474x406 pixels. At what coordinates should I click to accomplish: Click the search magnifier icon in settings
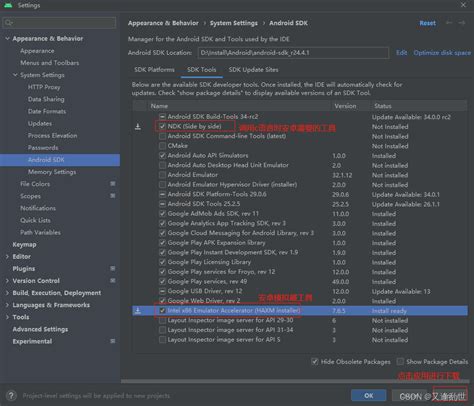[8, 23]
